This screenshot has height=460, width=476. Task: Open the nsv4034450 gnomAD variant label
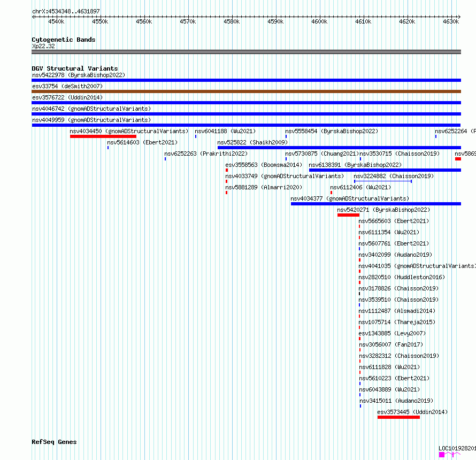pos(129,131)
